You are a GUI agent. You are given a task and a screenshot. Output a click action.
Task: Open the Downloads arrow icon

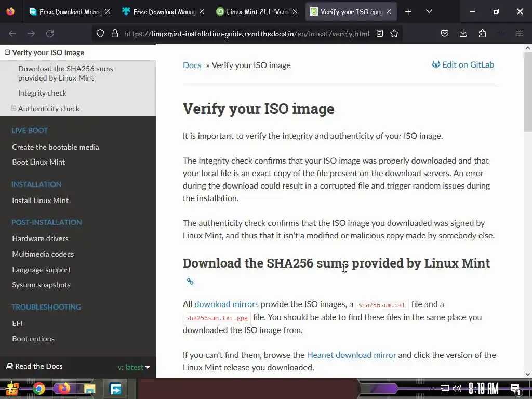[463, 33]
